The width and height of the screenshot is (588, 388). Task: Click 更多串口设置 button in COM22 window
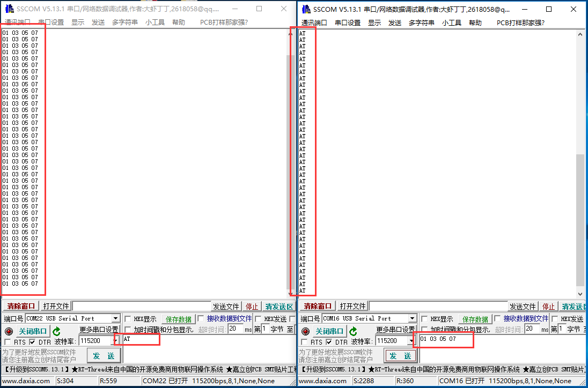pos(99,330)
